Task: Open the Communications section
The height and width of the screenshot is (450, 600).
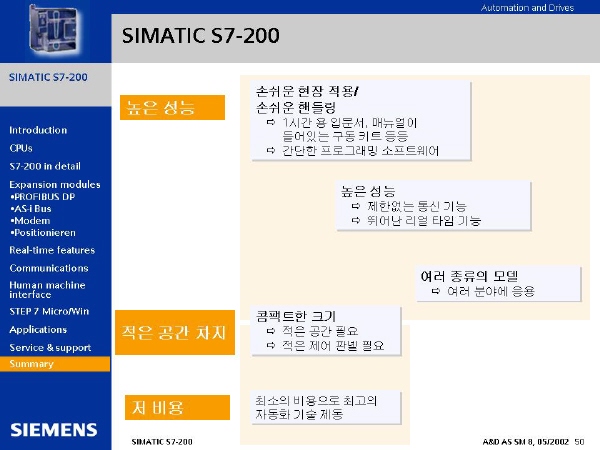Action: tap(49, 268)
